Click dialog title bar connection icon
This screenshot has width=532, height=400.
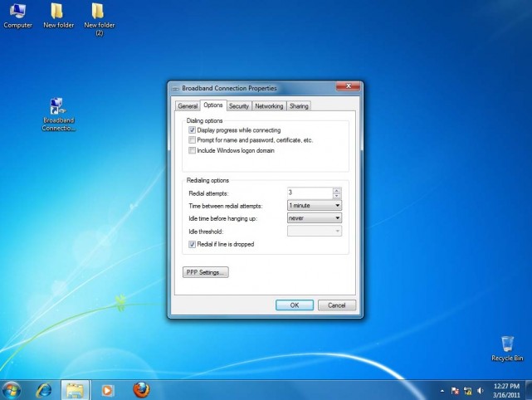[x=175, y=89]
